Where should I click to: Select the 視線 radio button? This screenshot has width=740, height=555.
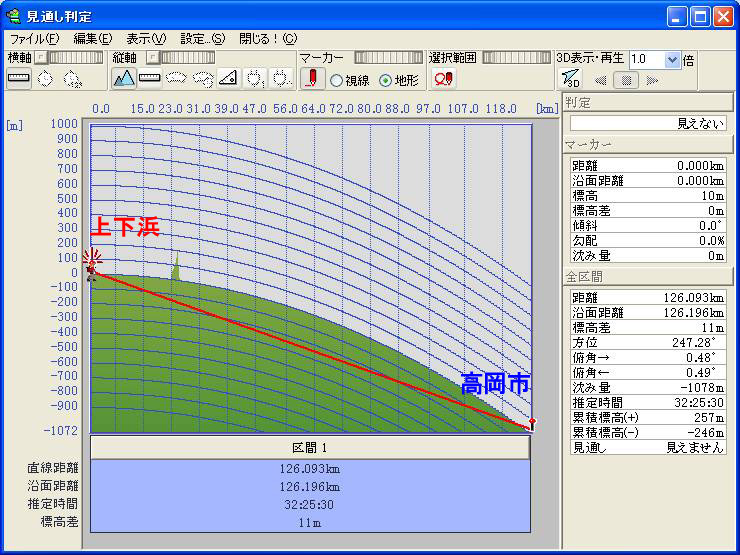pyautogui.click(x=336, y=81)
